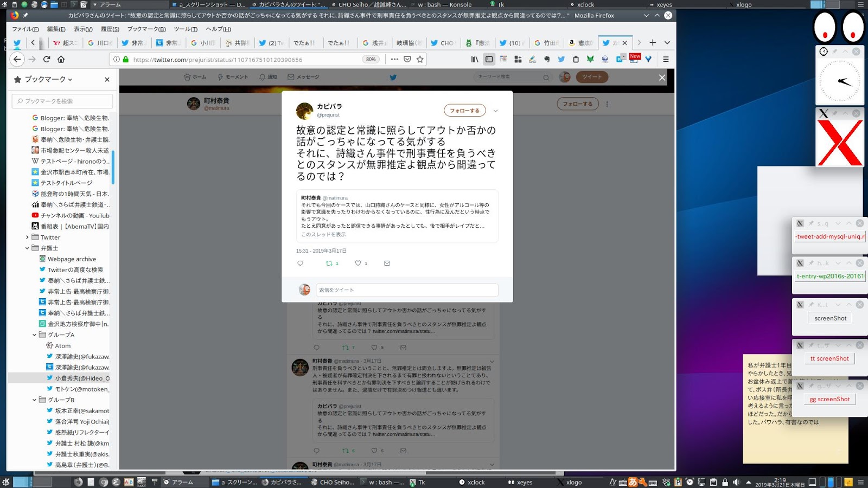Open モトケン(@motoken_ bookmark
The image size is (868, 488).
coord(78,389)
